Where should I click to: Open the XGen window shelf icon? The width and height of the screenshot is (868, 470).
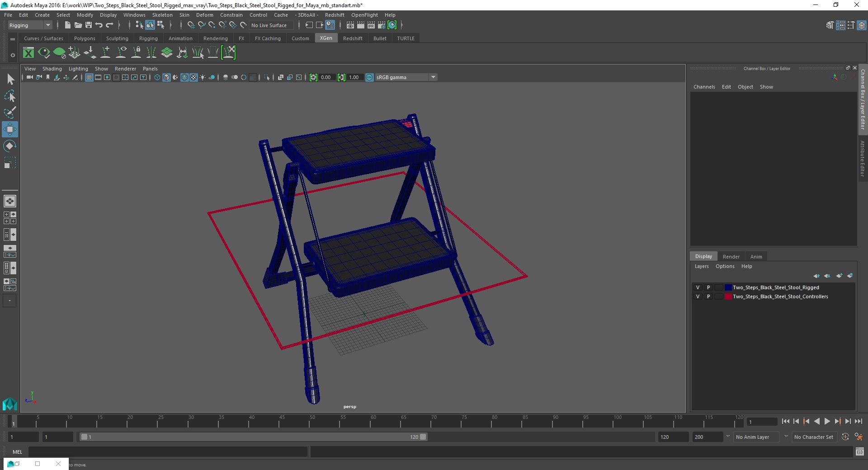tap(28, 52)
